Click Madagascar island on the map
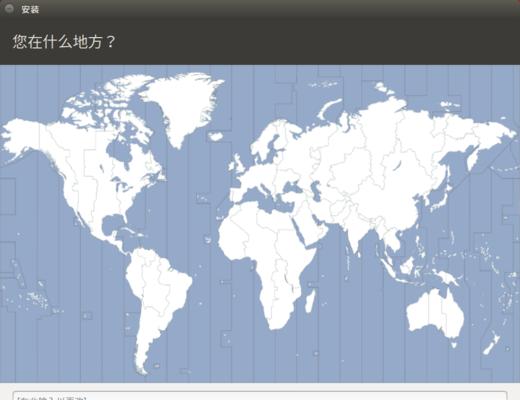 click(310, 300)
